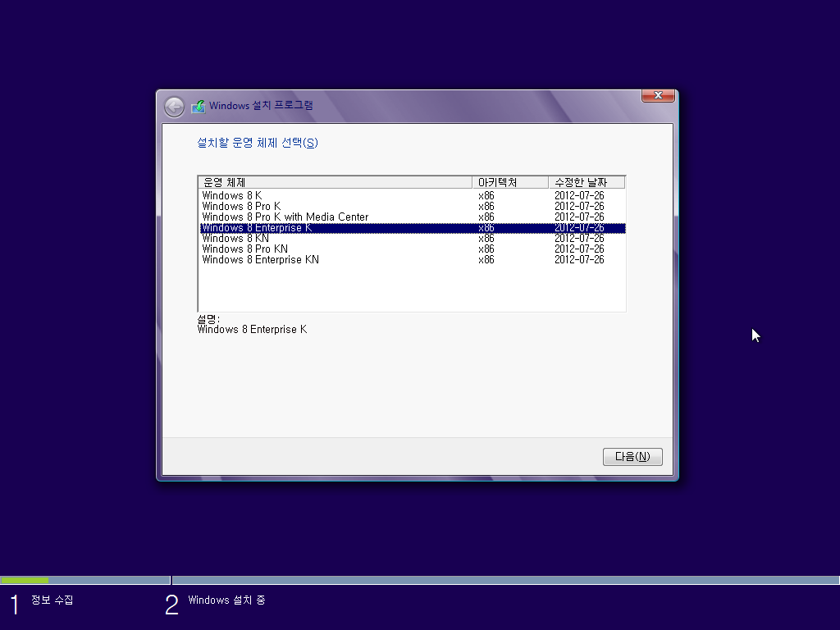The image size is (840, 630).
Task: Select Windows 8 Pro K with Media Center
Action: (412, 217)
